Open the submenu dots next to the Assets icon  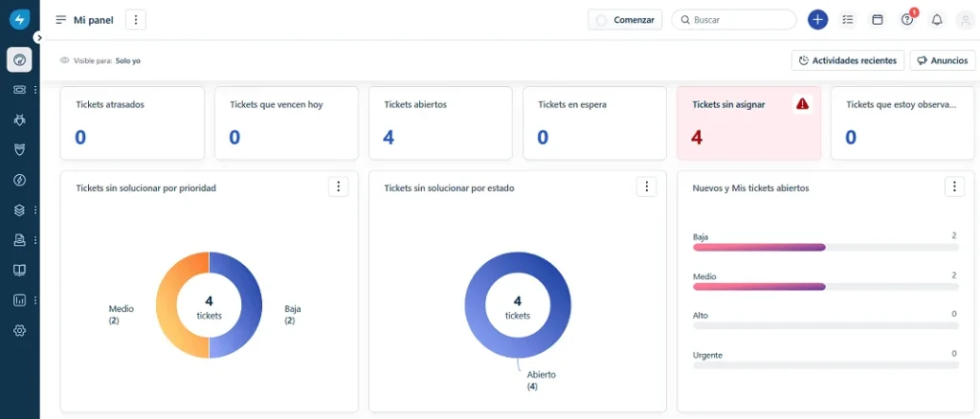(x=35, y=209)
